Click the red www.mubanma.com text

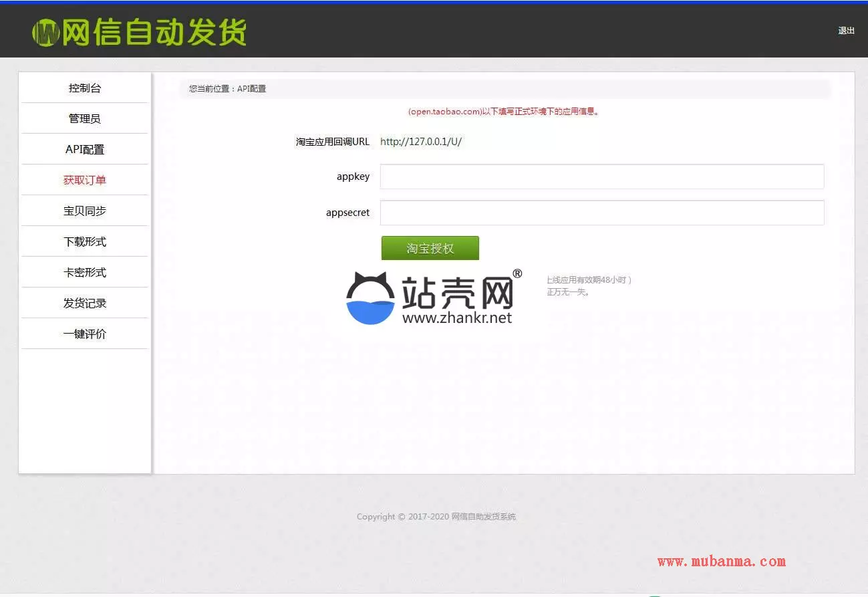[721, 562]
